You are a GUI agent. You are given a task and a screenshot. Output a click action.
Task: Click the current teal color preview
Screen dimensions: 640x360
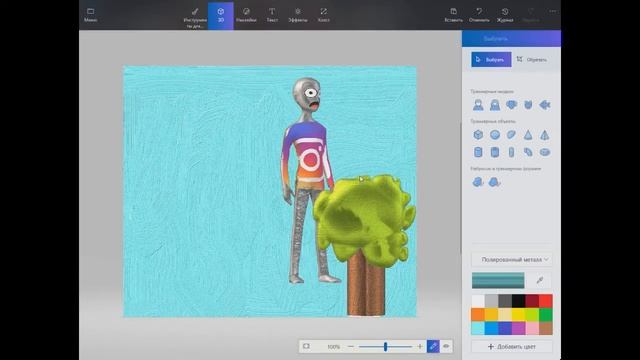498,280
